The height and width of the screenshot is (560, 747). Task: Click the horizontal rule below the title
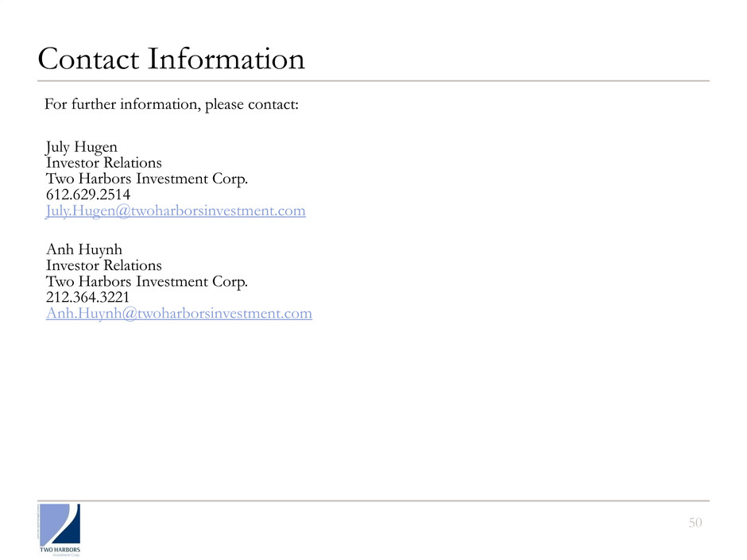point(373,81)
